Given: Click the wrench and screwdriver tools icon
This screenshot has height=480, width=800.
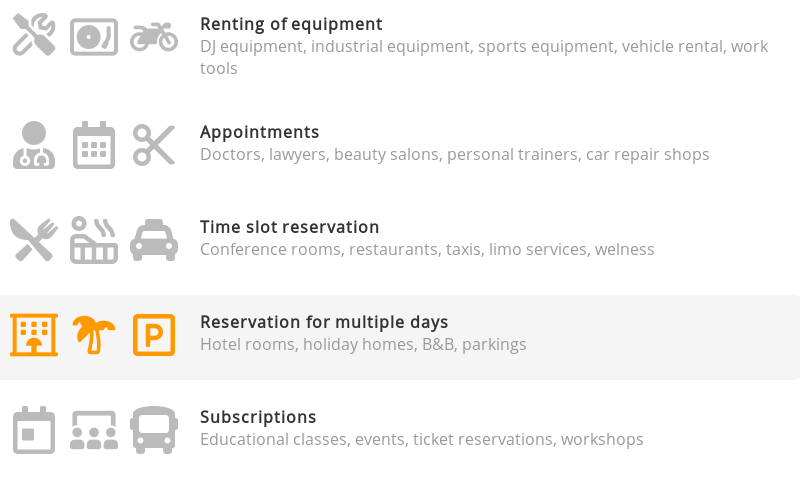Looking at the screenshot, I should (34, 35).
